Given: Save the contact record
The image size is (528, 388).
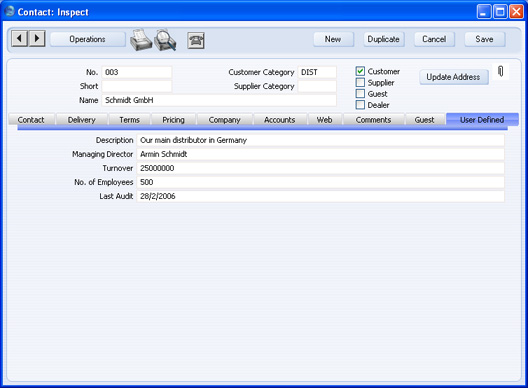Looking at the screenshot, I should click(485, 39).
